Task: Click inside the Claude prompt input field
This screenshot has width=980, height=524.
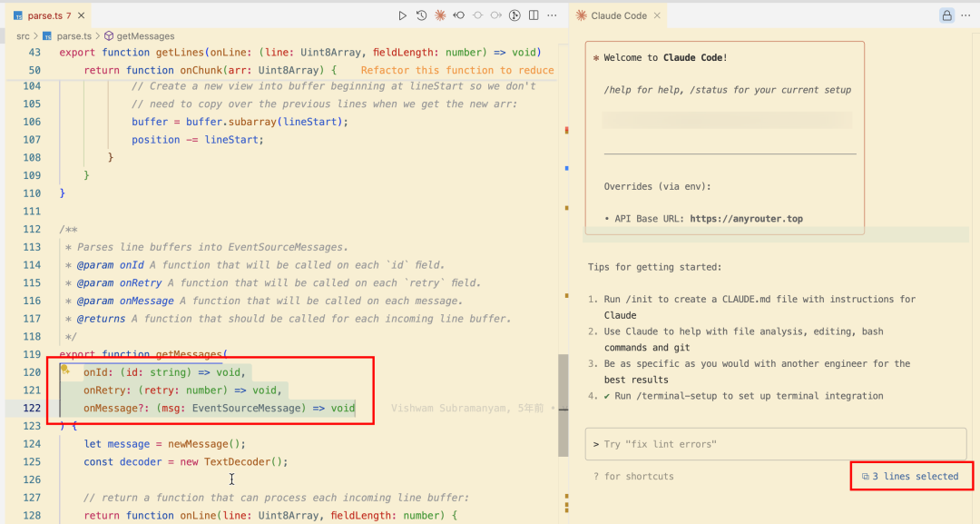Action: click(776, 444)
